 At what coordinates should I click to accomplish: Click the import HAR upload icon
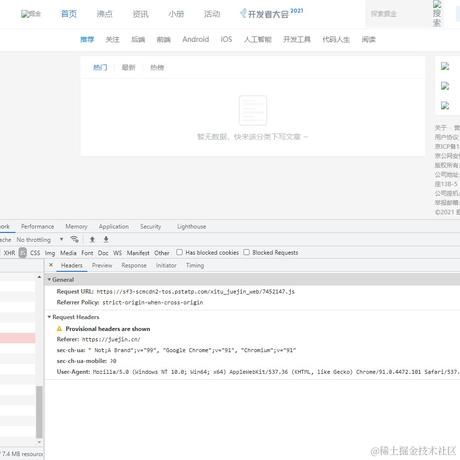click(92, 239)
